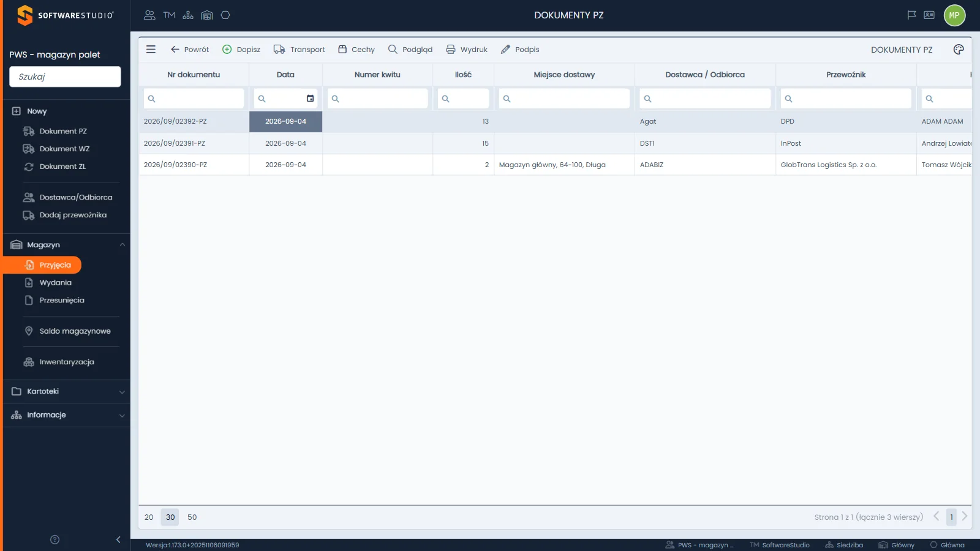
Task: Click the Szukaj search field
Action: click(65, 77)
